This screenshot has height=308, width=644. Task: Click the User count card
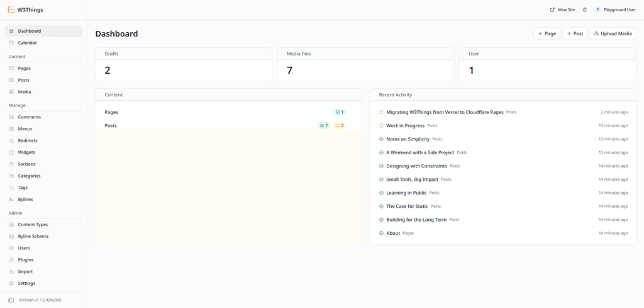(x=548, y=64)
